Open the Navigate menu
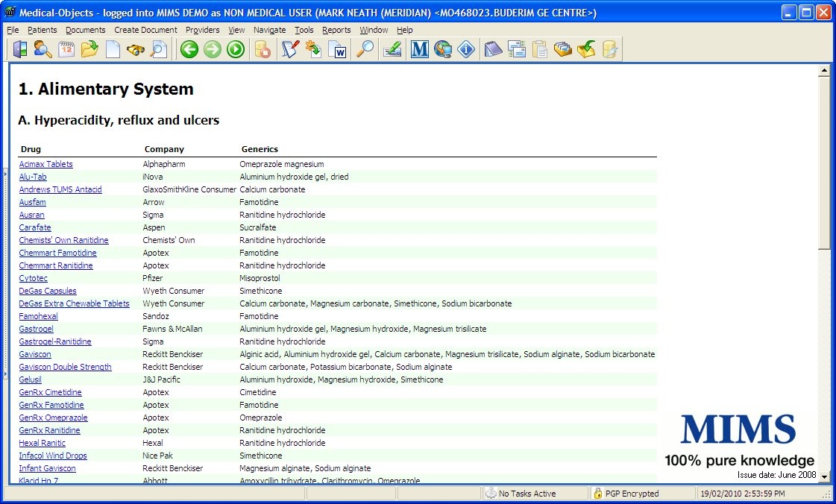The height and width of the screenshot is (504, 836). pyautogui.click(x=270, y=30)
